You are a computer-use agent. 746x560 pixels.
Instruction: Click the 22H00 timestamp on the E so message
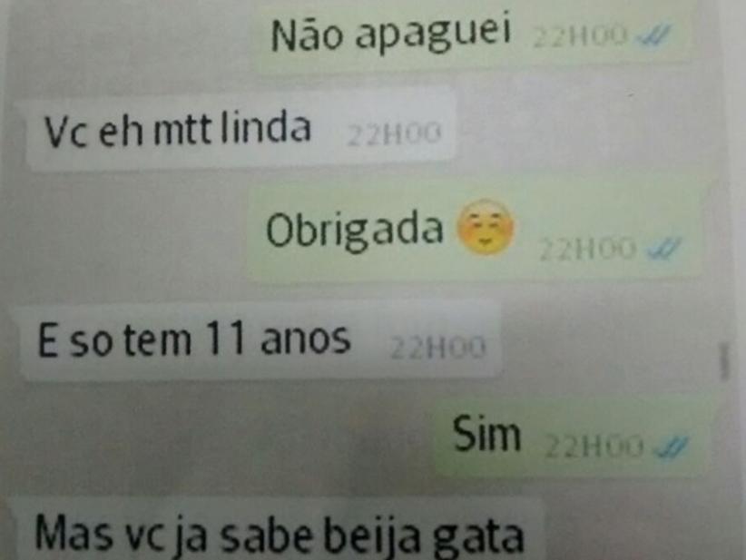437,348
